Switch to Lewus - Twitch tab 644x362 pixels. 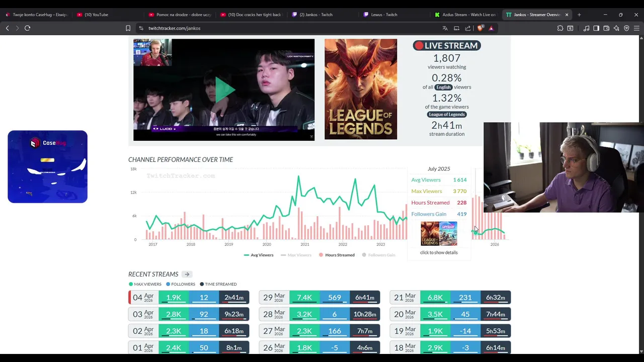click(393, 15)
